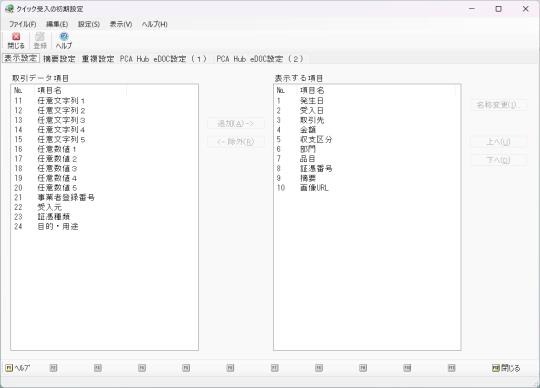The width and height of the screenshot is (540, 388).
Task: Select 取引先 in displayed items list
Action: (x=367, y=120)
